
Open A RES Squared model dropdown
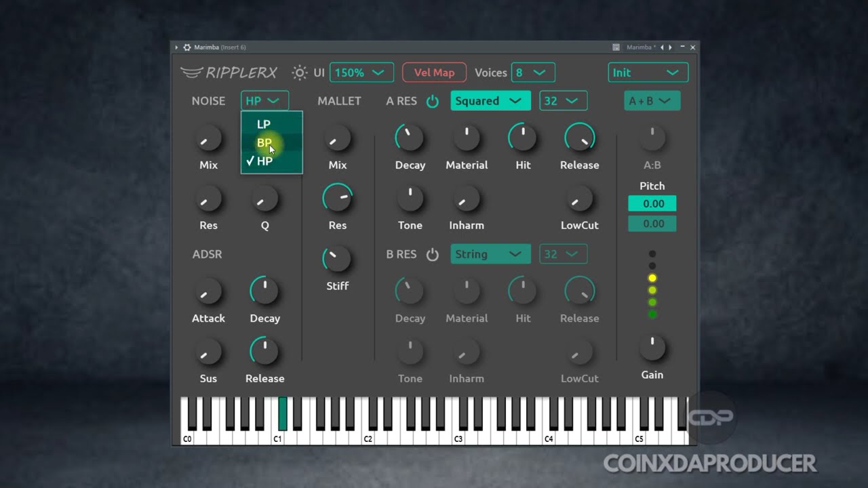pos(491,101)
